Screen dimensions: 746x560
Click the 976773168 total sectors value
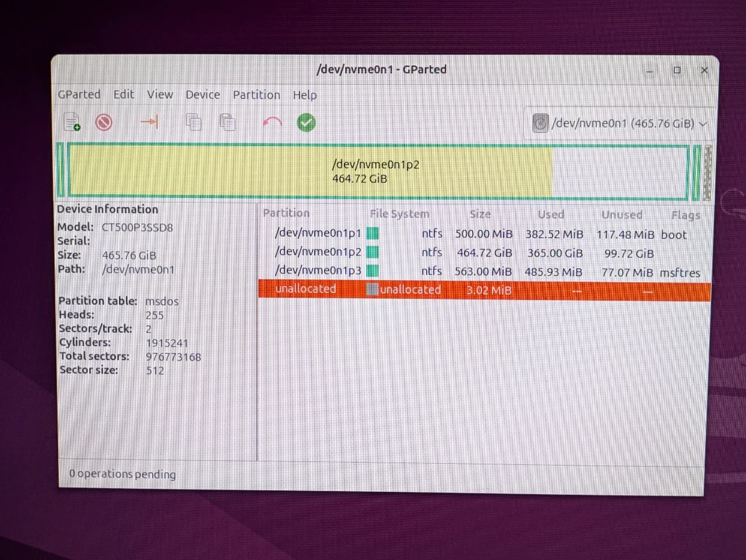(173, 357)
